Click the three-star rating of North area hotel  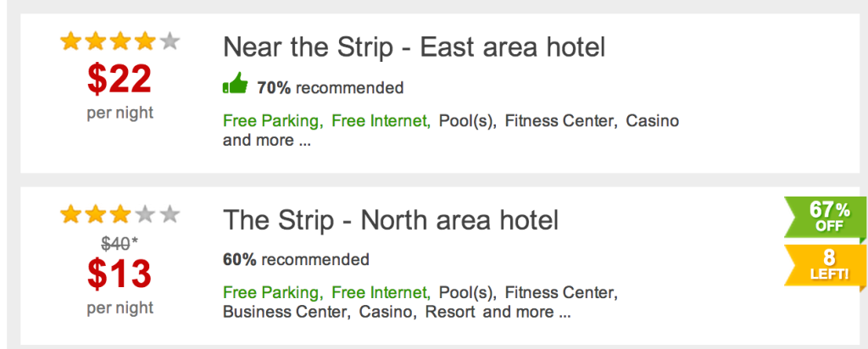[x=120, y=214]
